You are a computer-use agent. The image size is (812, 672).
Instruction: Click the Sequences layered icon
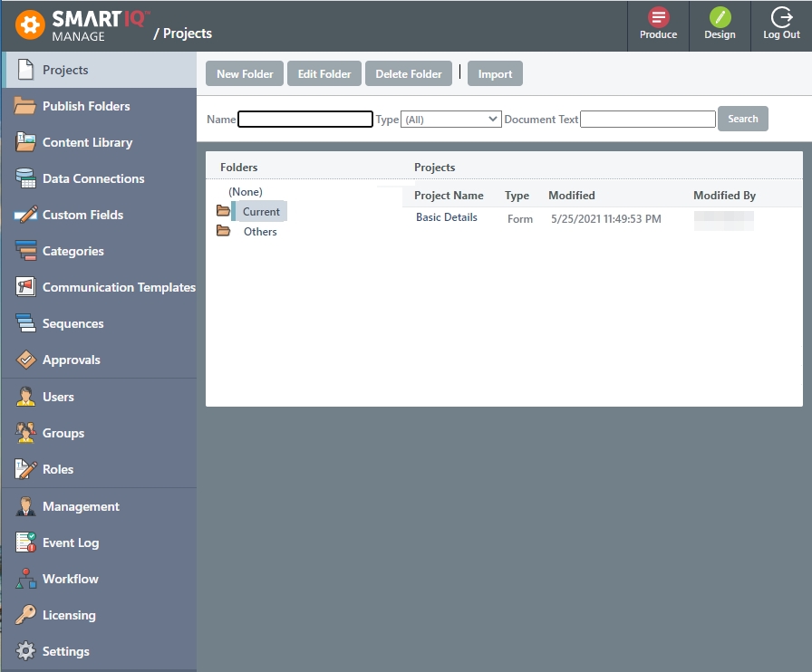[25, 323]
